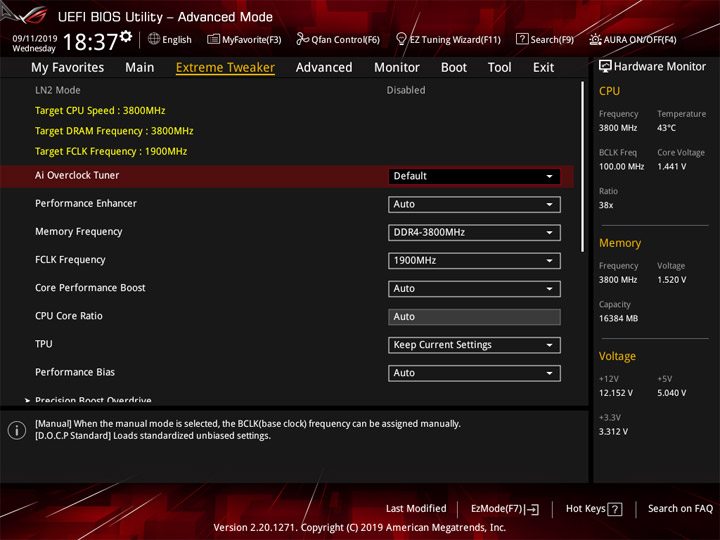Screen dimensions: 720x540
Task: Click English language selector text
Action: click(x=177, y=39)
